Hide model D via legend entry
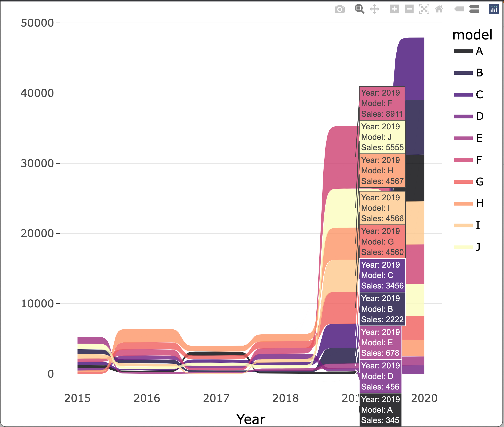 [x=468, y=116]
